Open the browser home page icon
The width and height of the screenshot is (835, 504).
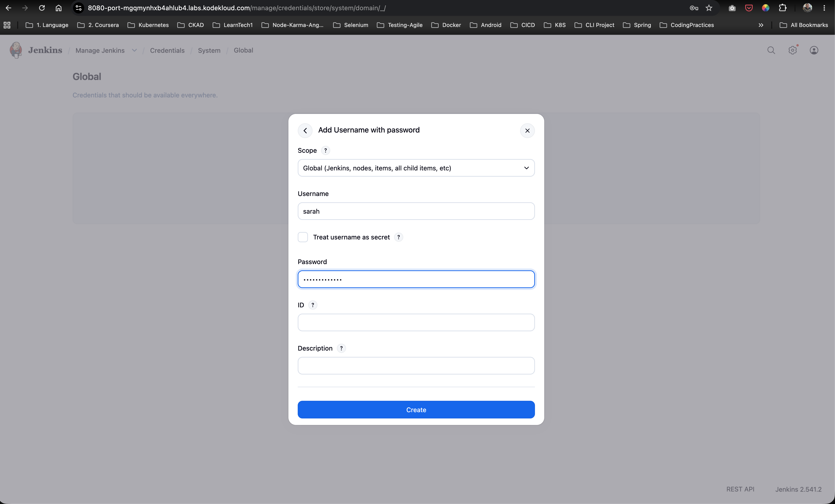pos(59,8)
